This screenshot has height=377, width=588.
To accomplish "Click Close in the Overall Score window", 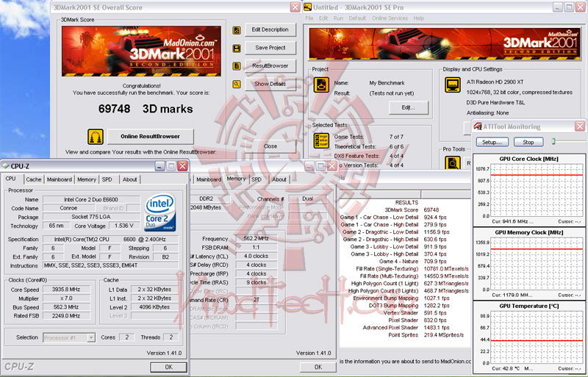I will click(270, 146).
